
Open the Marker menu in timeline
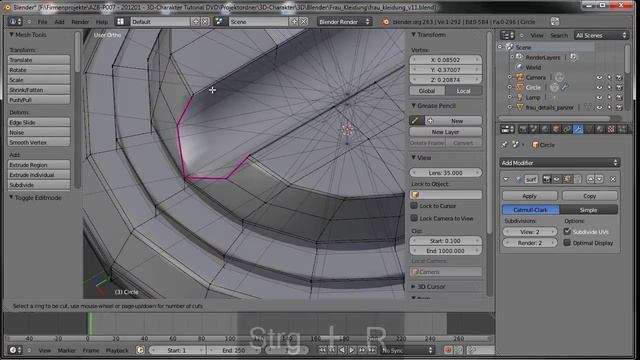point(67,350)
